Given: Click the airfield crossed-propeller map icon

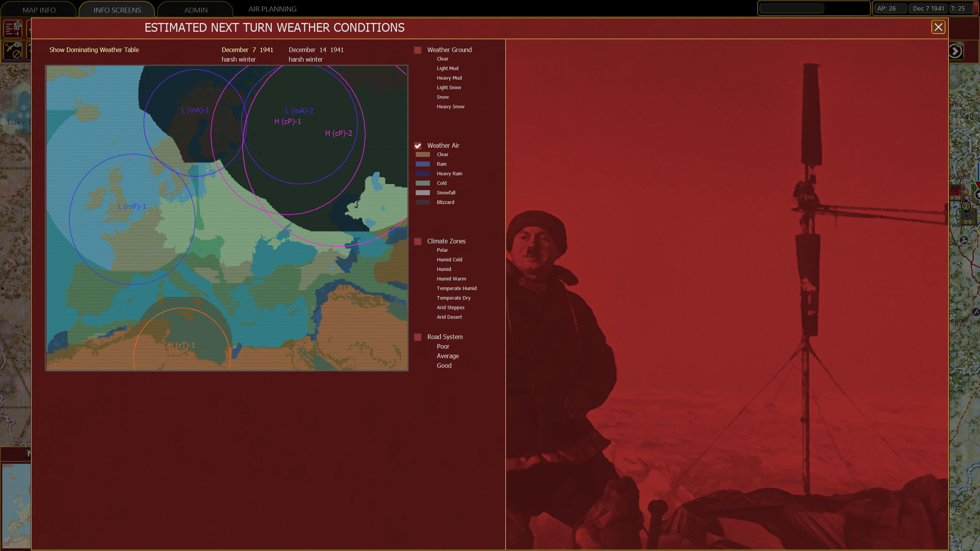Looking at the screenshot, I should (964, 240).
